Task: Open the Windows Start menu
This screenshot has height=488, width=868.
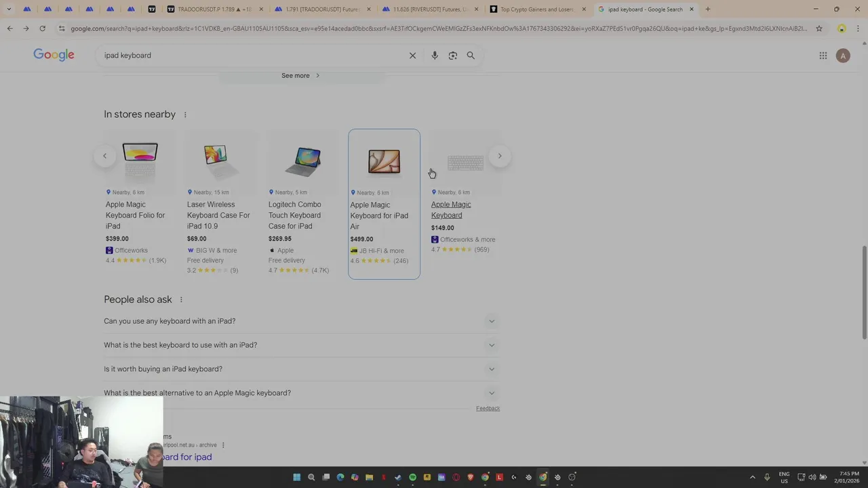Action: 296,477
